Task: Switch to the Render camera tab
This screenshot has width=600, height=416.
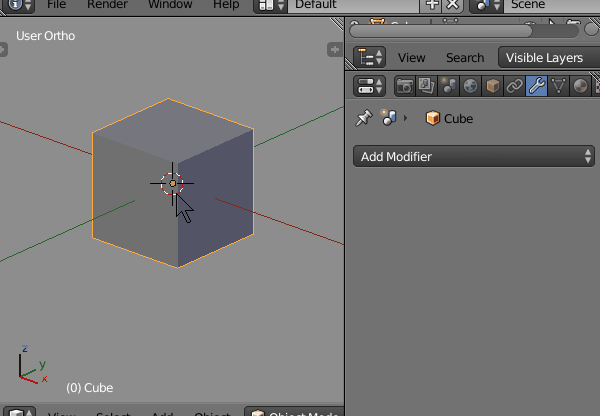Action: (405, 86)
